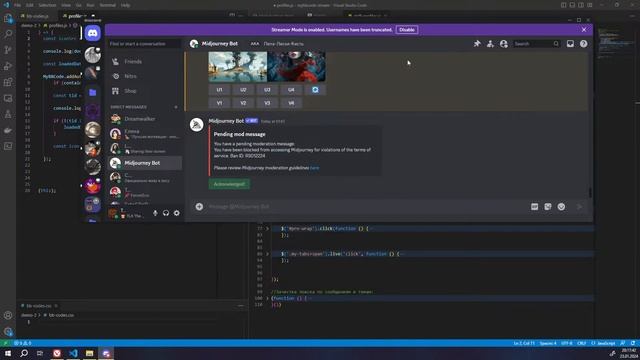This screenshot has height=360, width=640.
Task: Open Terminal menu in VS Code
Action: tap(107, 5)
